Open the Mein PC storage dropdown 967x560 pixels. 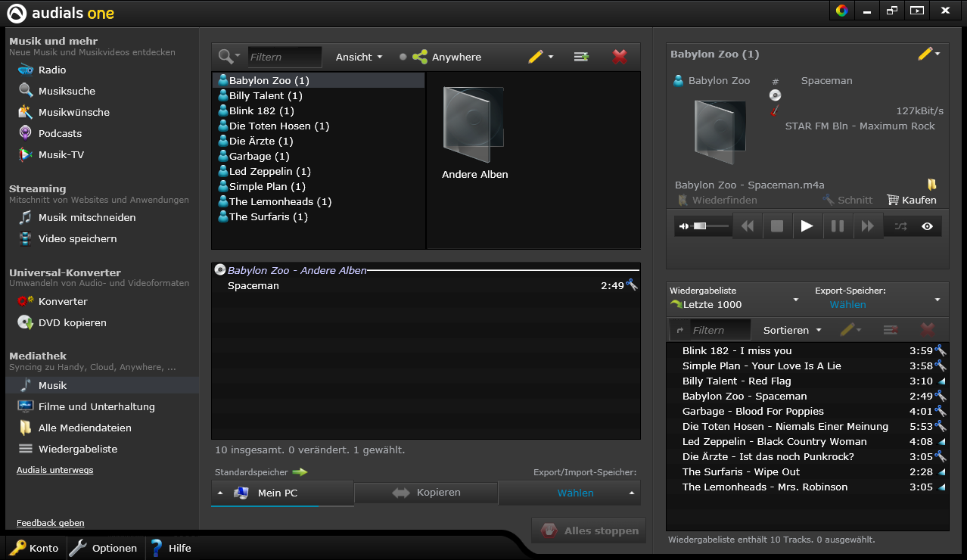tap(282, 493)
